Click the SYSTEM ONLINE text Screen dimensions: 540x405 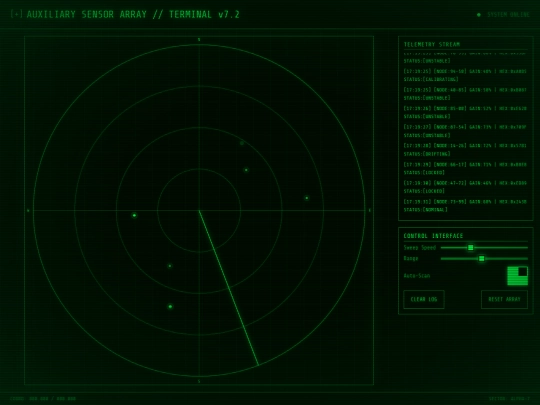508,15
